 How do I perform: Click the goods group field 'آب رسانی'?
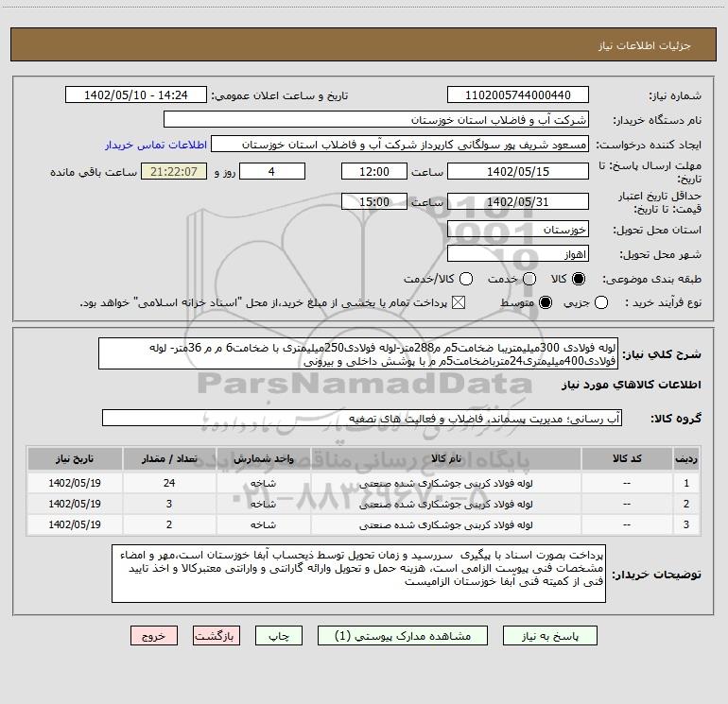[x=362, y=418]
